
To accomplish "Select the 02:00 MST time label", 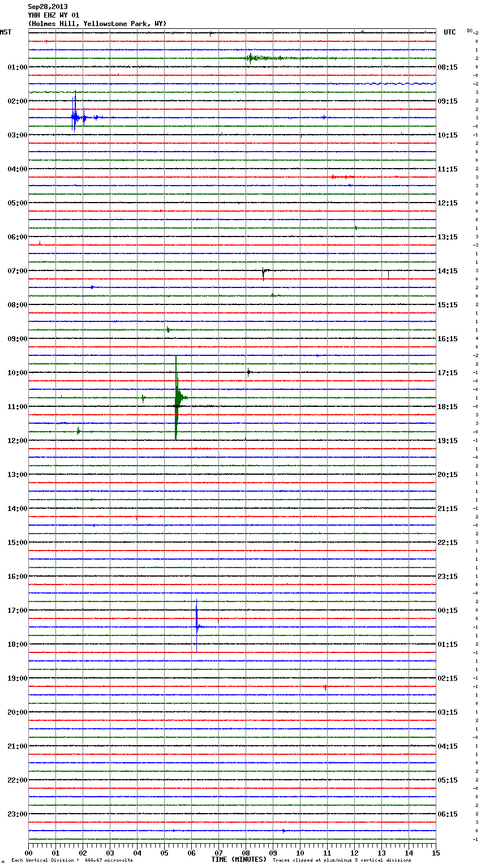I will 17,101.
